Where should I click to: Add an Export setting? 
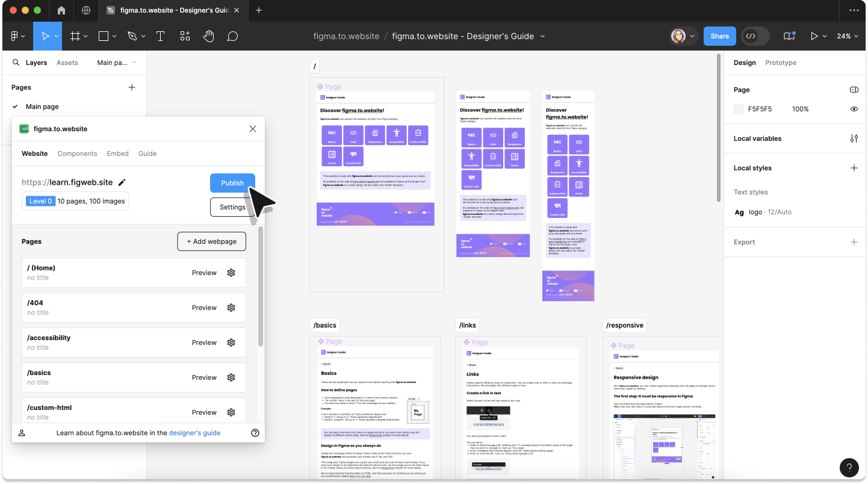coord(854,242)
